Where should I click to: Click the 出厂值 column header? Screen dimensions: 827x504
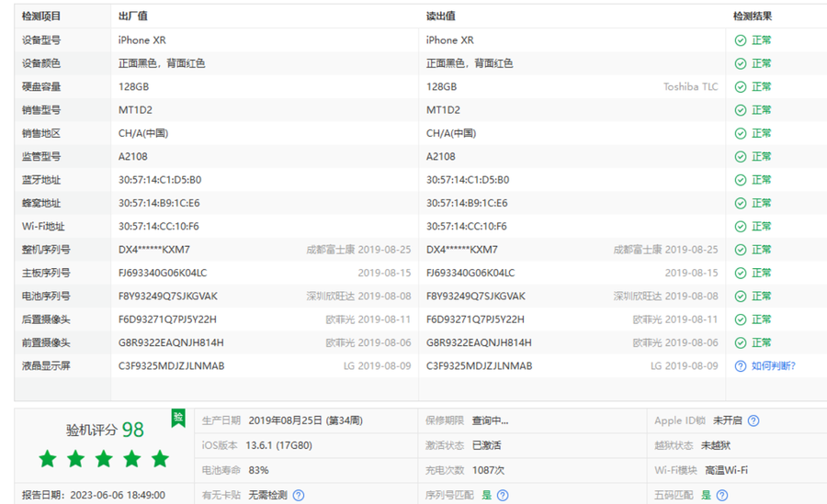point(133,17)
